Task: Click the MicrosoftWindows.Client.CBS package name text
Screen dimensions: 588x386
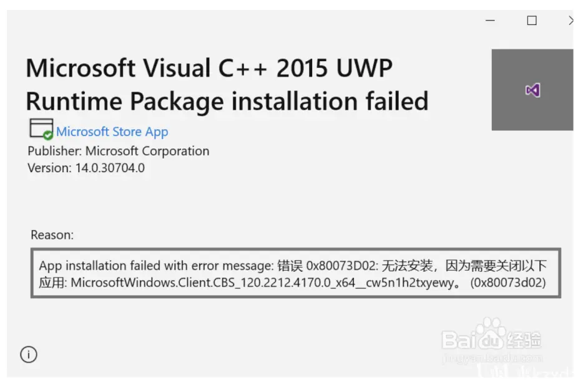Action: (x=263, y=282)
